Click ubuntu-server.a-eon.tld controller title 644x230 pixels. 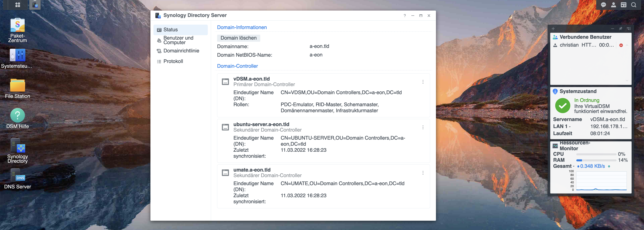click(261, 124)
